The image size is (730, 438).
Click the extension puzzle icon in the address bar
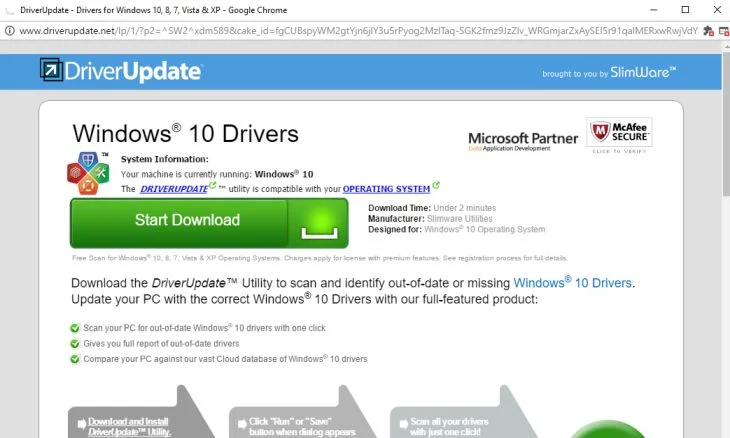pos(708,31)
